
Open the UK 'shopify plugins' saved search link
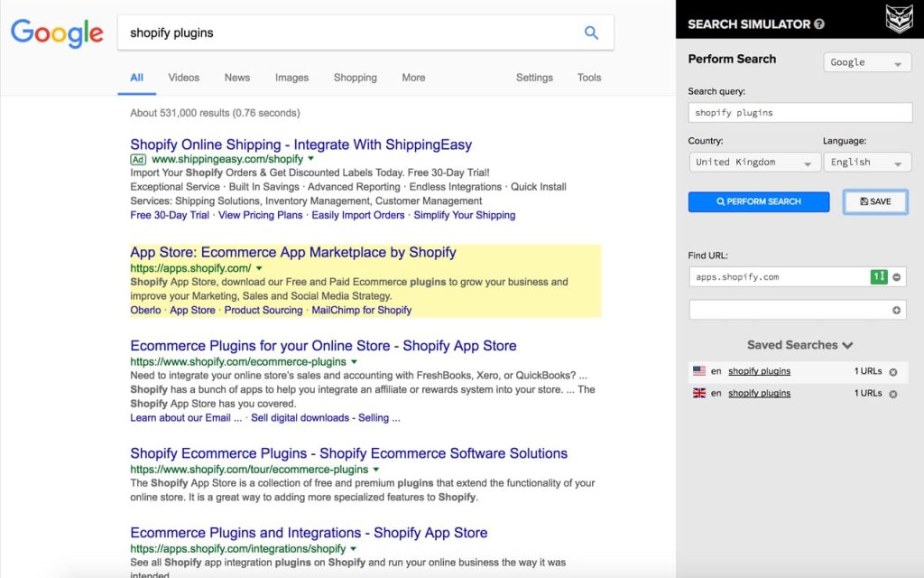(760, 393)
